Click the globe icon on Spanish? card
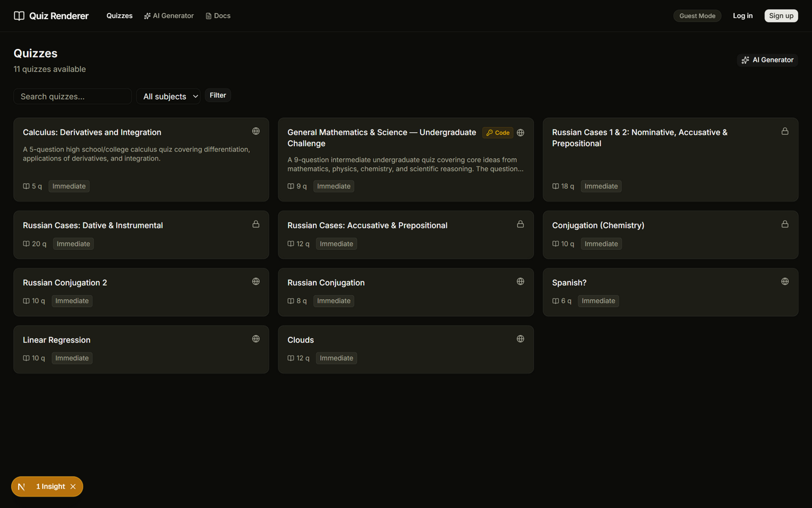Image resolution: width=812 pixels, height=508 pixels. coord(785,281)
